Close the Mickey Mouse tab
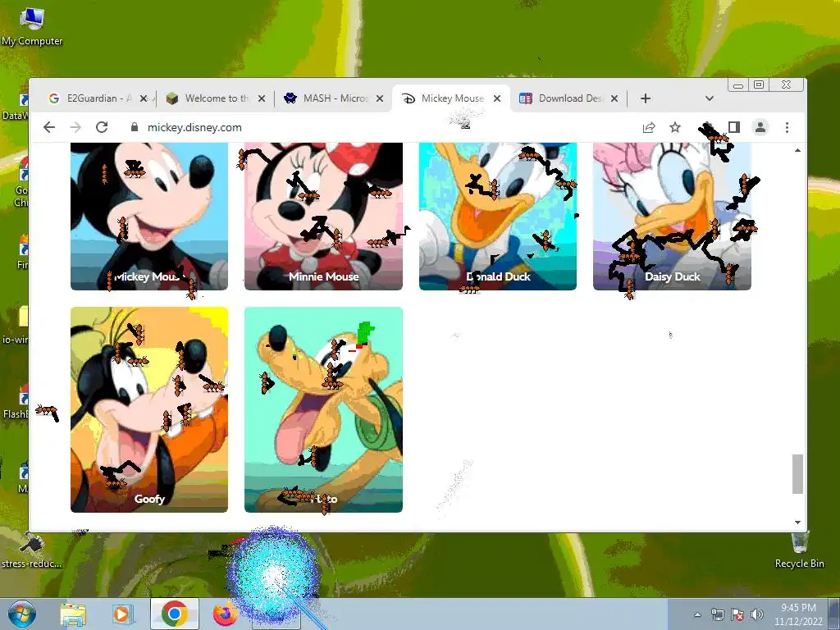Image resolution: width=840 pixels, height=630 pixels. [497, 98]
